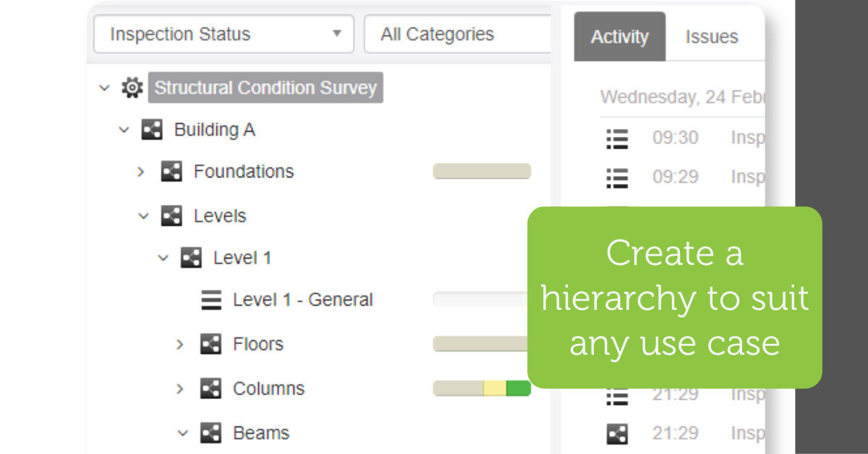Click the Levels hierarchy icon
The width and height of the screenshot is (868, 454).
coord(171,216)
